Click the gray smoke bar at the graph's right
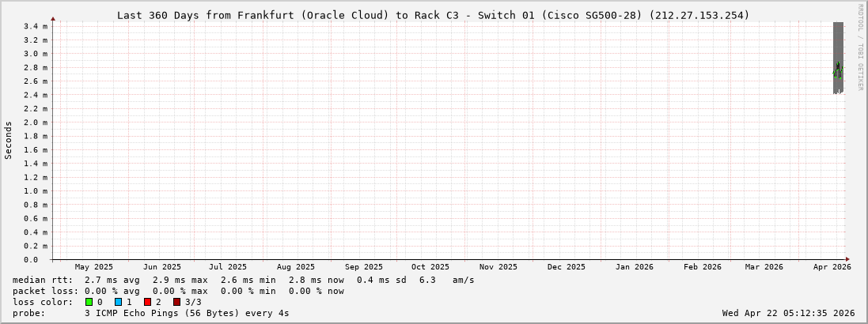Viewport: 868px width, 324px height. [x=838, y=47]
